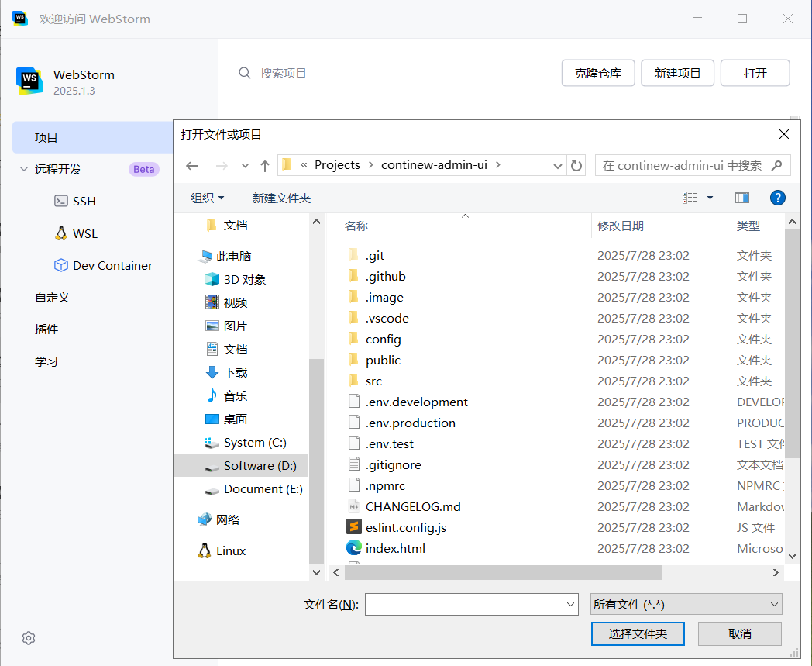Screen dimensions: 812x666
Task: Open WebStorm settings gear icon
Action: [29, 638]
